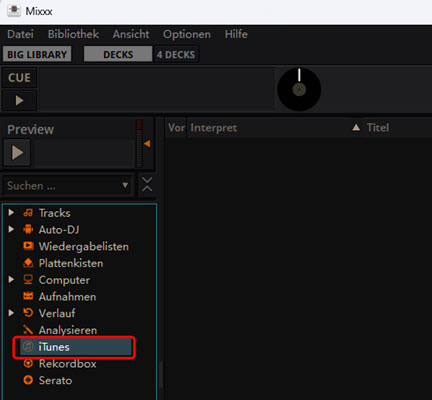
Task: Expand the Tracks tree node
Action: pos(11,212)
